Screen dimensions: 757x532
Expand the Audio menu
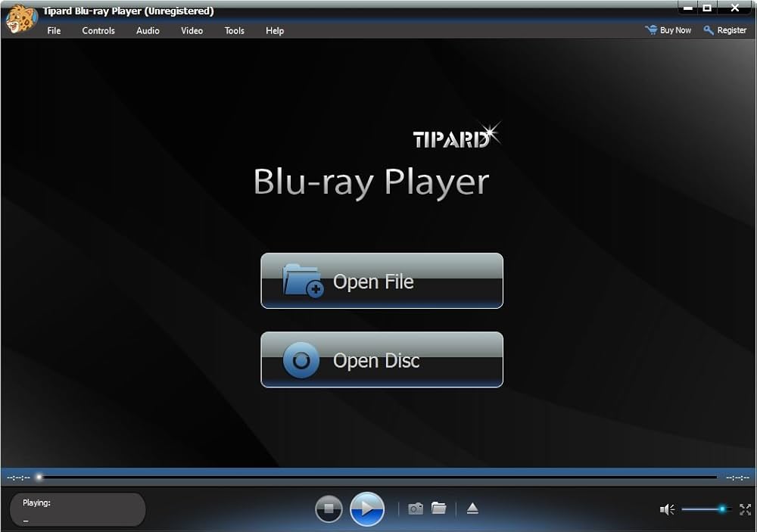pyautogui.click(x=148, y=31)
